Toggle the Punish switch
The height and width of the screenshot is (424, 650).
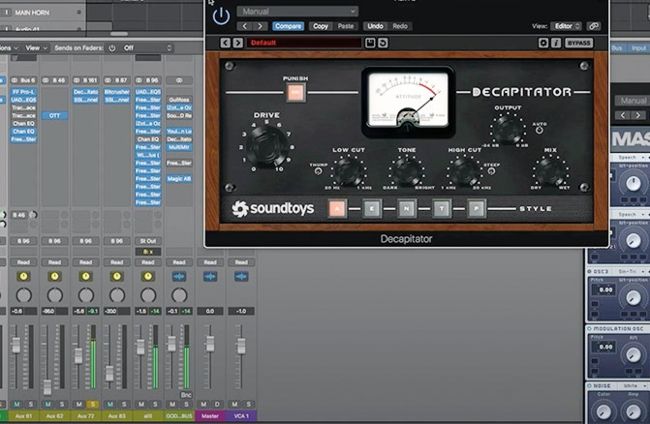(x=295, y=93)
